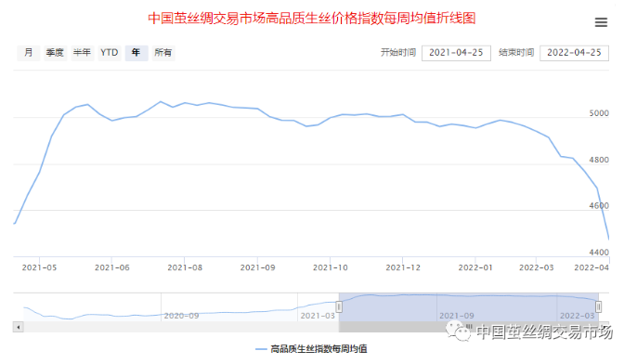
Task: Switch the range to YTD
Action: tap(109, 53)
